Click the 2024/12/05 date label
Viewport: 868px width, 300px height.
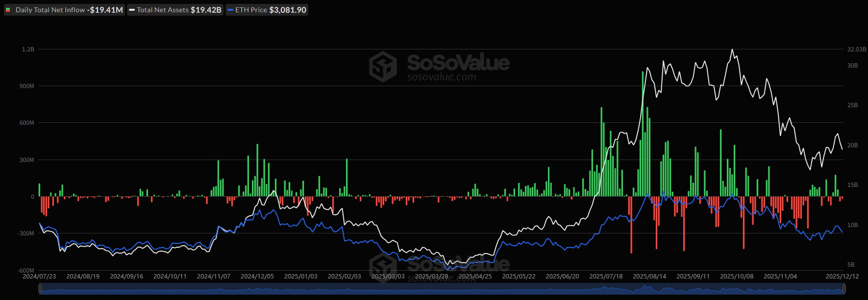[257, 277]
